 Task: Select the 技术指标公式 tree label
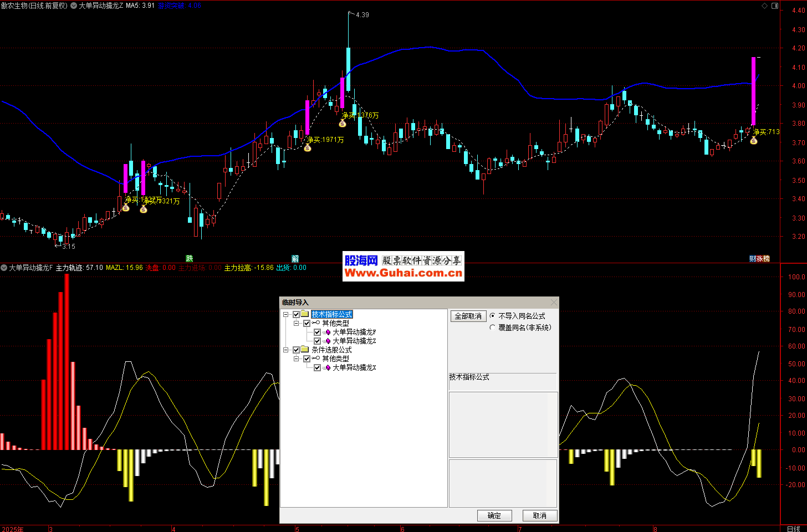pos(331,314)
